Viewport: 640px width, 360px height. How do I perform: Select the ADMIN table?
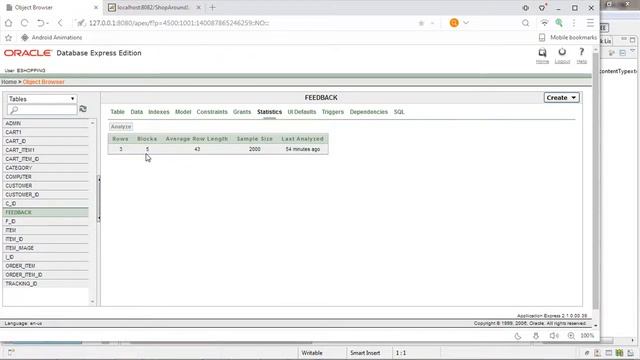pos(46,123)
